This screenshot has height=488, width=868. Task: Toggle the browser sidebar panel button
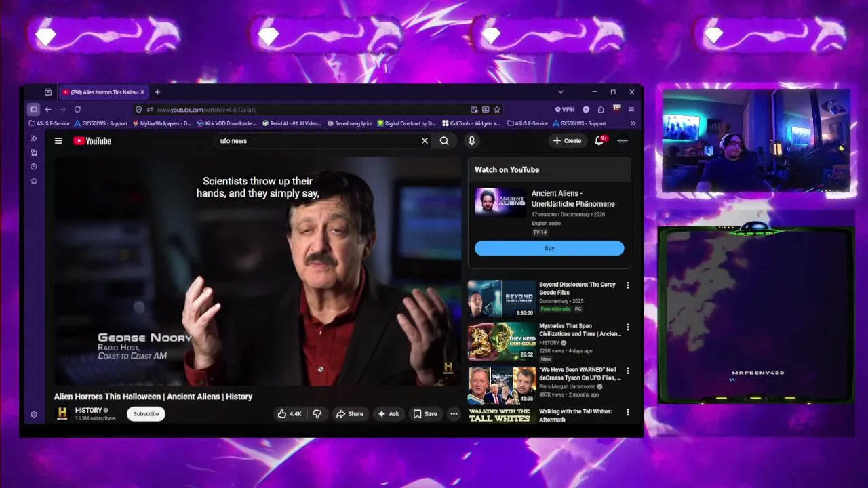(x=33, y=109)
